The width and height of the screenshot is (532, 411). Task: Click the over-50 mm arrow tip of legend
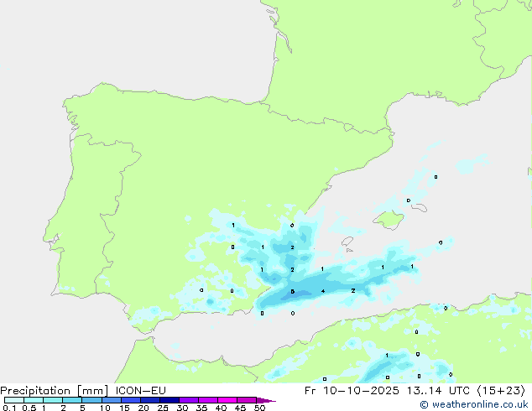coord(266,400)
